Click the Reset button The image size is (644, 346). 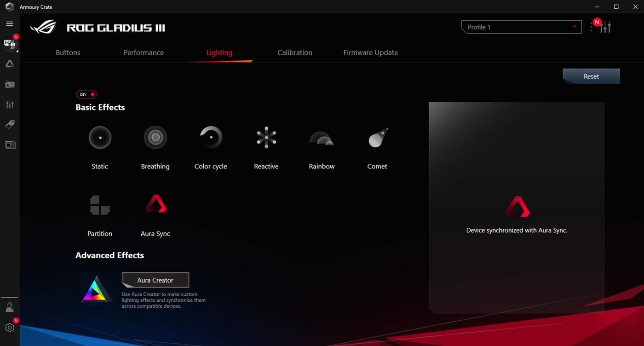(x=591, y=76)
